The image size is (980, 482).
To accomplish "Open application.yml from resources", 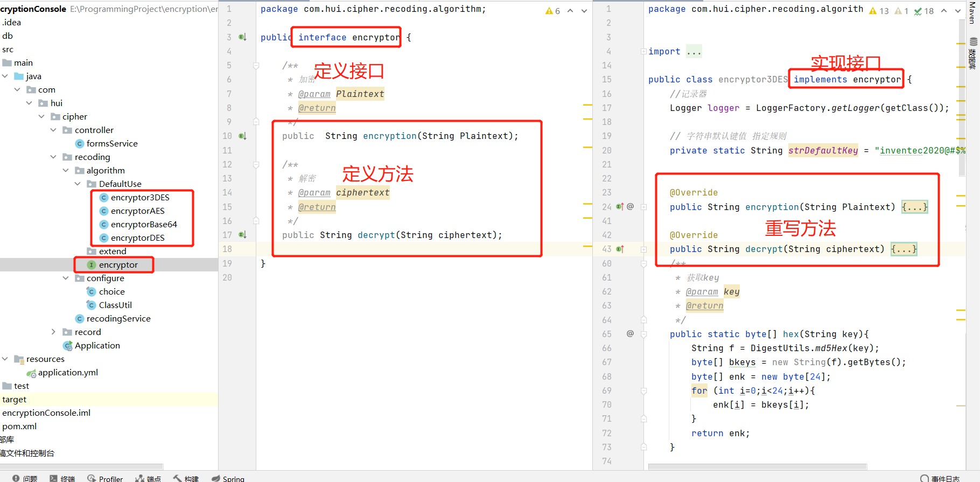I will pos(68,372).
